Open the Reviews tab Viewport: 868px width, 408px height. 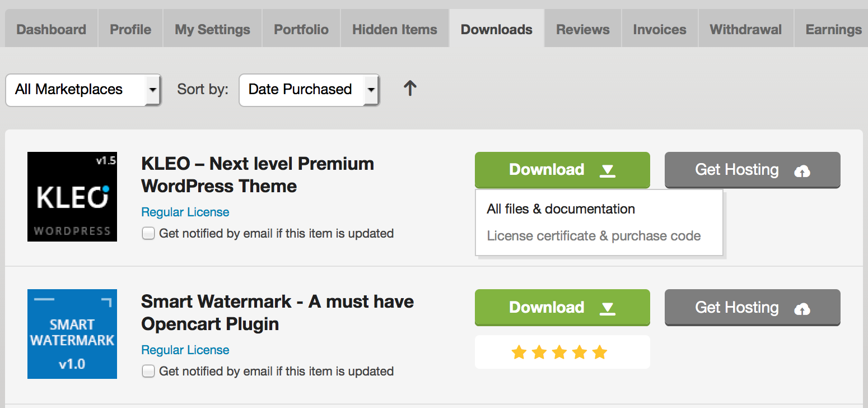(583, 29)
